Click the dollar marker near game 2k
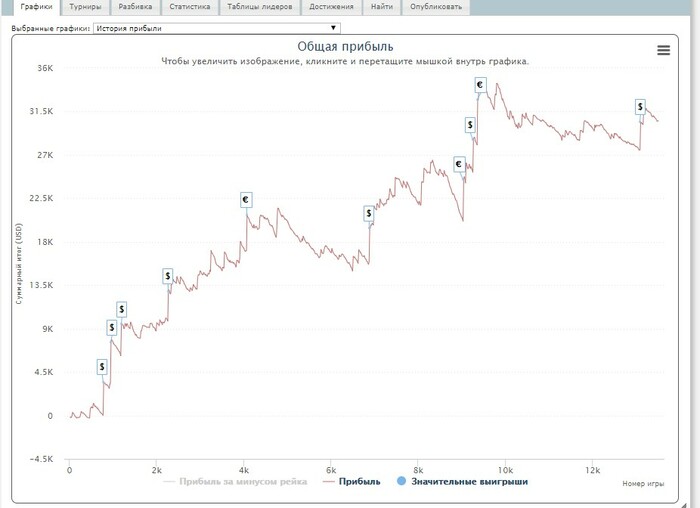 167,276
